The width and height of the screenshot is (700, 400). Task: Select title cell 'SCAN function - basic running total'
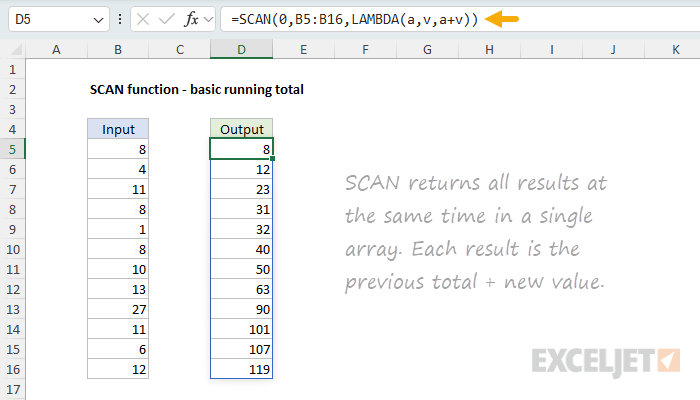[x=196, y=89]
